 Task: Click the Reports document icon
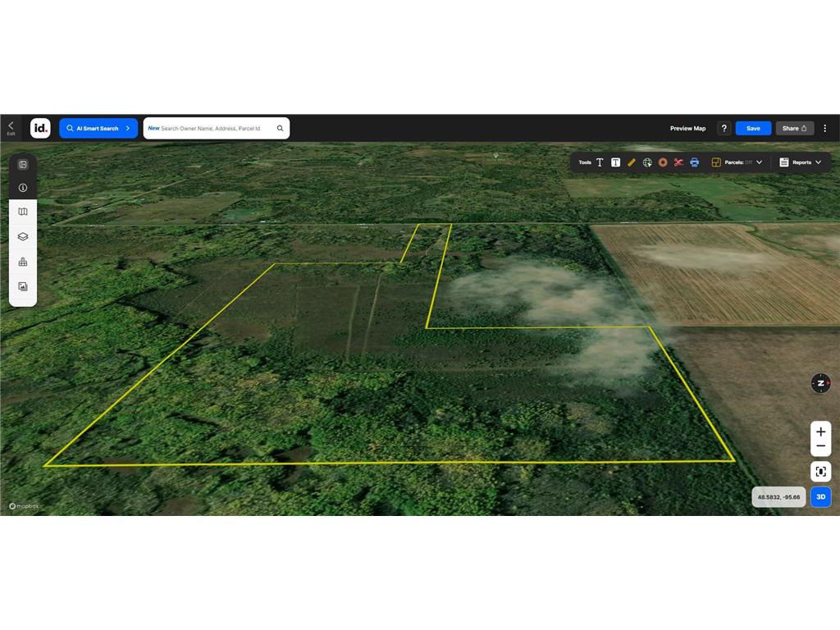[x=783, y=162]
